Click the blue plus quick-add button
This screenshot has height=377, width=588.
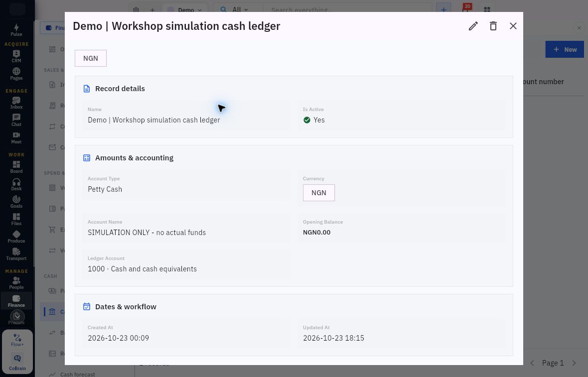point(443,10)
